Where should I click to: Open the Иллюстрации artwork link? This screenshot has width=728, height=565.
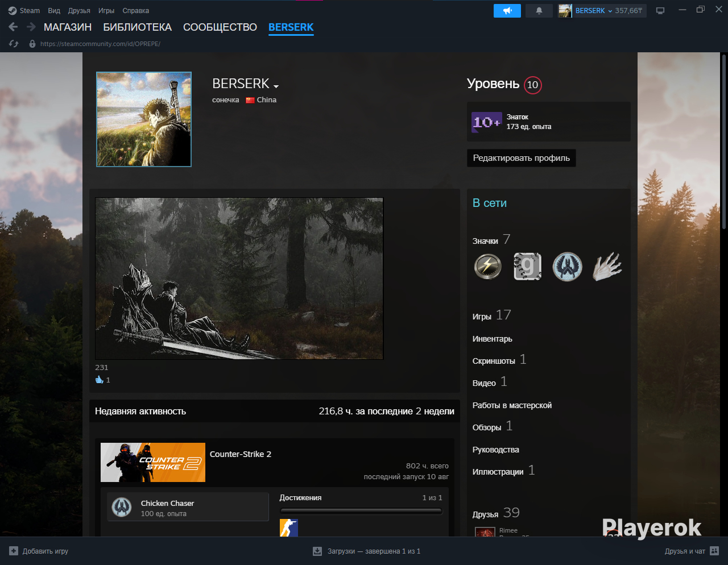[x=498, y=472]
